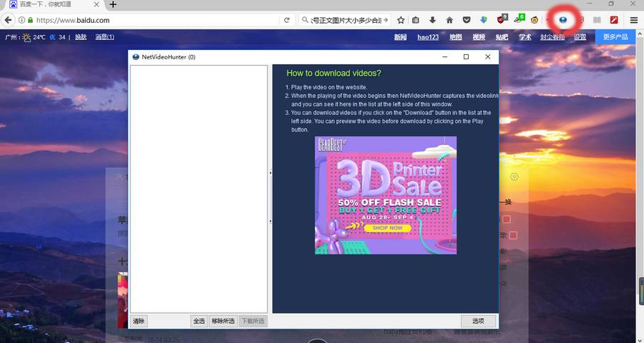
Task: Open the downloads arrow icon
Action: point(432,20)
